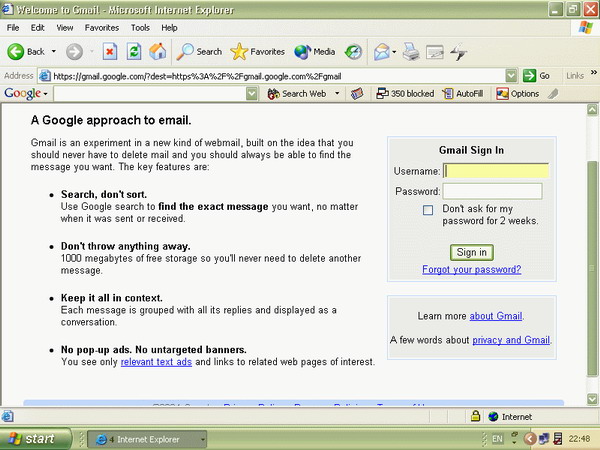Stop page loading with red X icon
The height and width of the screenshot is (450, 600).
pyautogui.click(x=109, y=52)
